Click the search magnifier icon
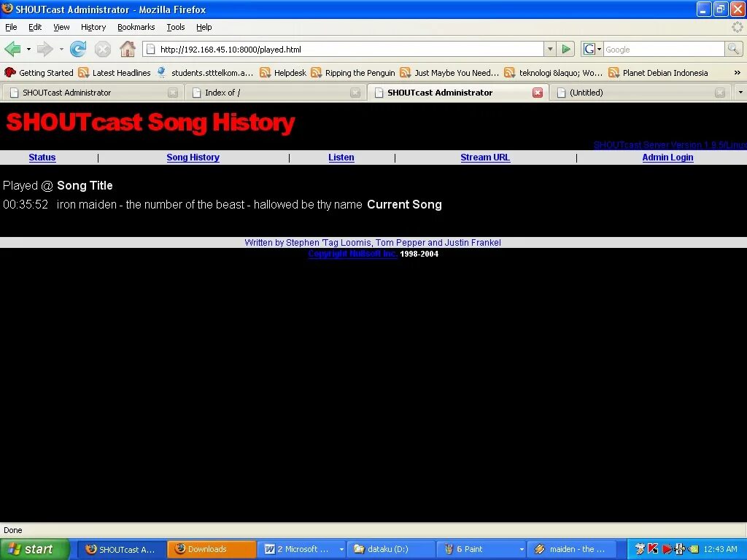The image size is (747, 560). click(733, 49)
